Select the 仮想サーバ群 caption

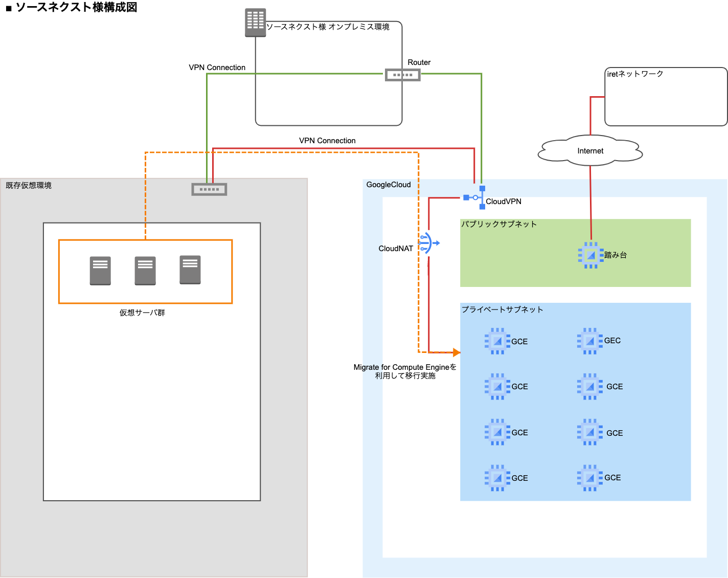point(142,313)
